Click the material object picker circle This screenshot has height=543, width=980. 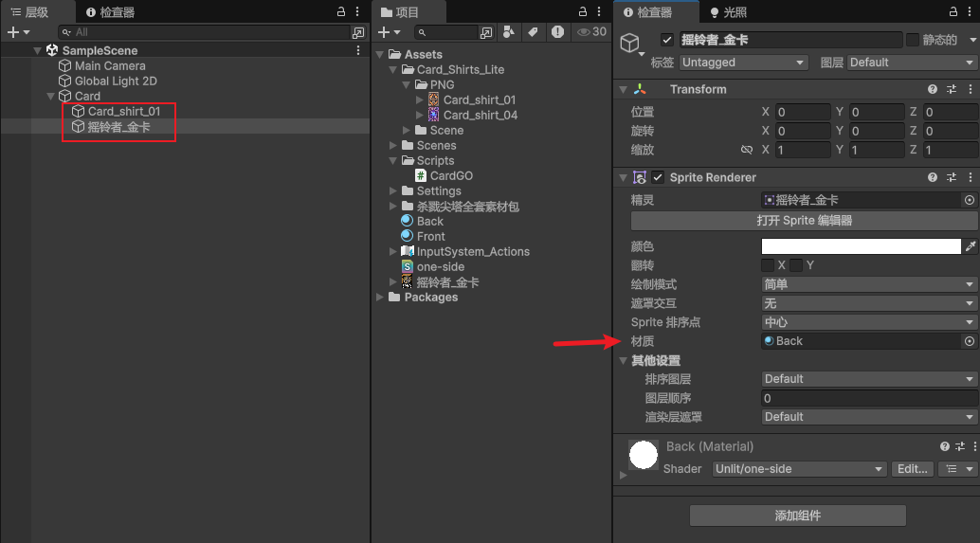coord(970,341)
